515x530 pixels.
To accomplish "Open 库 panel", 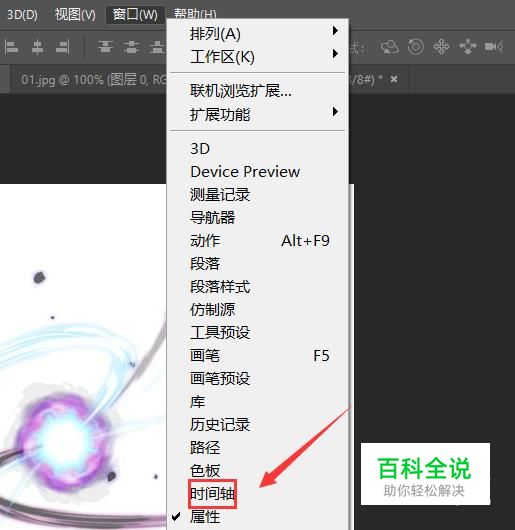I will [259, 402].
